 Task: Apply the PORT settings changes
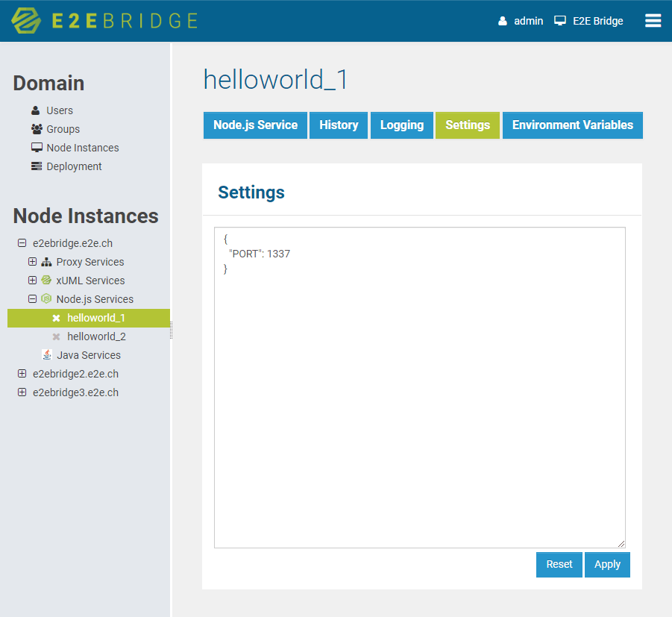coord(606,564)
